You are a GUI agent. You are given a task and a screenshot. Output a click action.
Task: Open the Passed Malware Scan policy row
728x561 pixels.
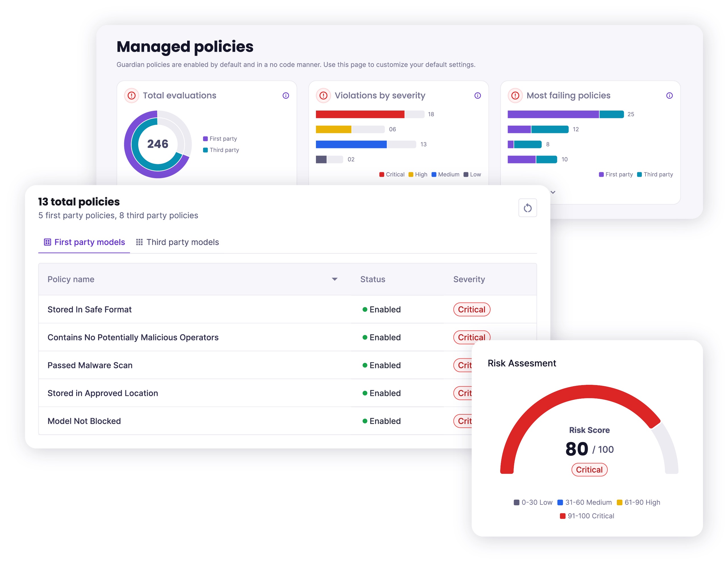[x=90, y=365]
